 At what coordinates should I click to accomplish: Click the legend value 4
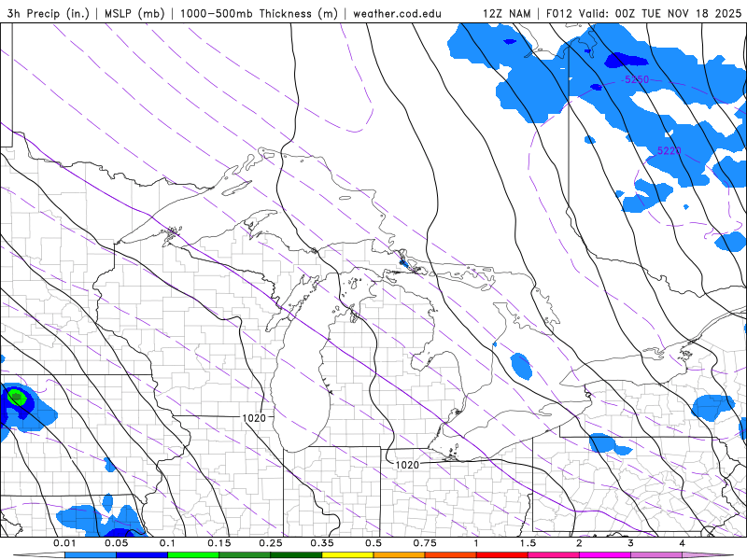(683, 543)
